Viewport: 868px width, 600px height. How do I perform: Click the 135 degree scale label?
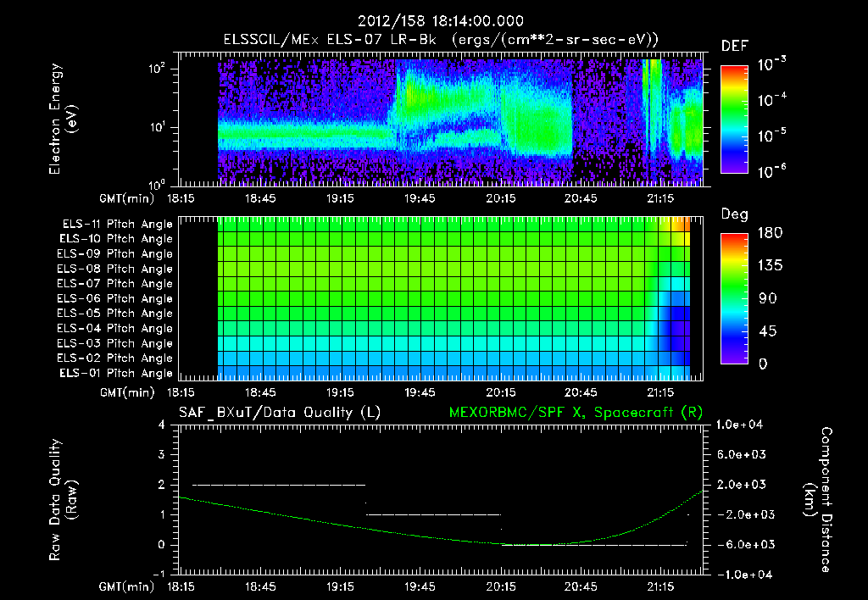770,265
